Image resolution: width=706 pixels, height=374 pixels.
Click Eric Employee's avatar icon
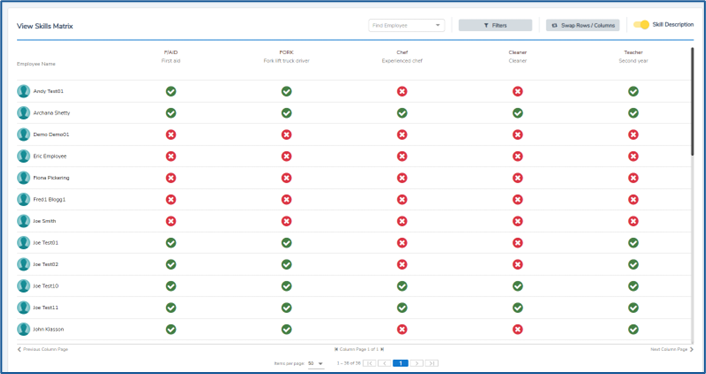click(23, 156)
